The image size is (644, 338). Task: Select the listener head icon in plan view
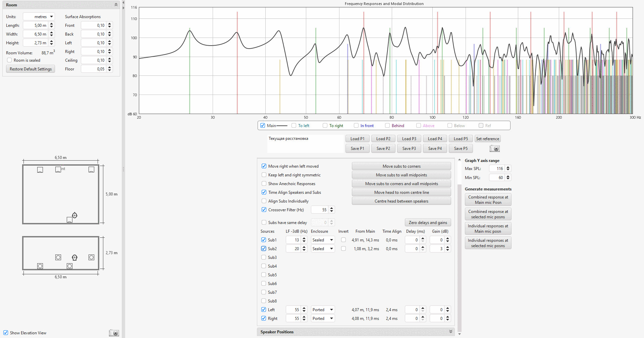pos(75,215)
